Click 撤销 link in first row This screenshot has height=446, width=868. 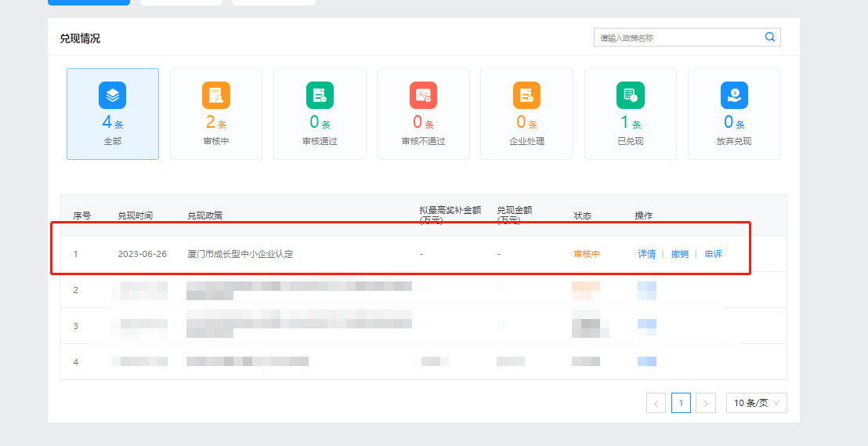click(x=680, y=254)
